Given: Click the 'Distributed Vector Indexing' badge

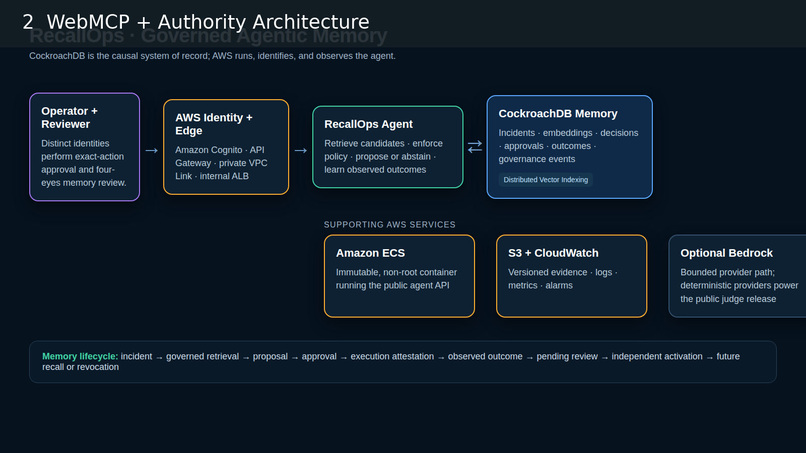Looking at the screenshot, I should coord(545,179).
